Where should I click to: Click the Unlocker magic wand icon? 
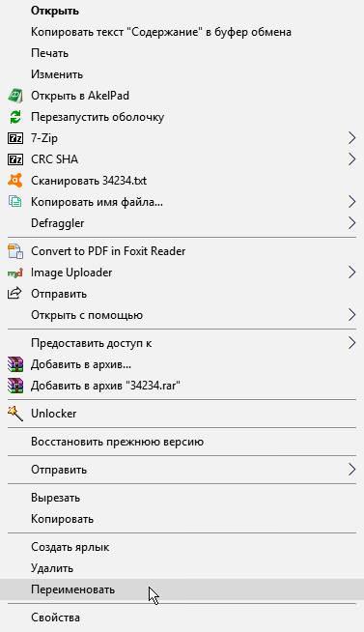pyautogui.click(x=15, y=414)
